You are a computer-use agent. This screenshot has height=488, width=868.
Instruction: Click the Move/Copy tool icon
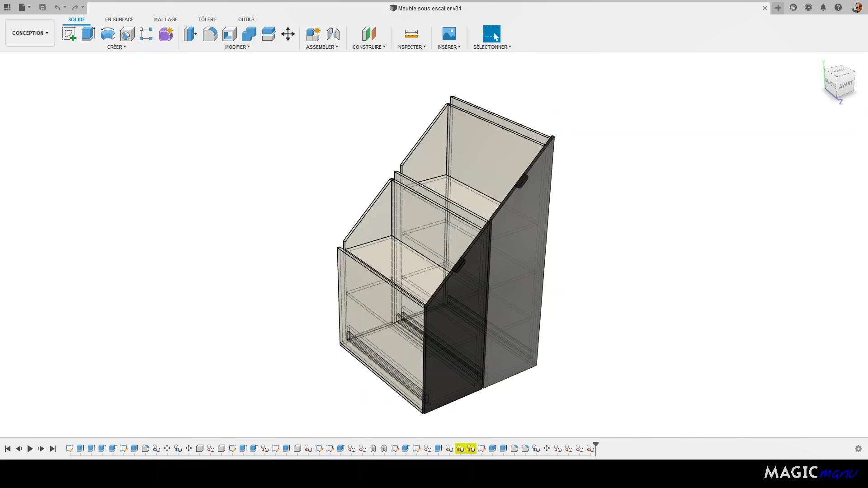click(288, 33)
